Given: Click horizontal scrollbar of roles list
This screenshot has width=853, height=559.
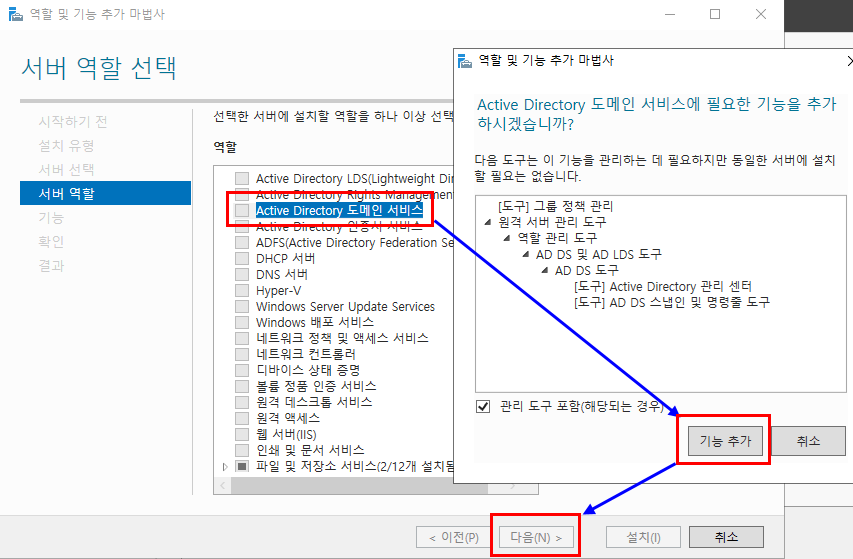Looking at the screenshot, I should click(359, 486).
